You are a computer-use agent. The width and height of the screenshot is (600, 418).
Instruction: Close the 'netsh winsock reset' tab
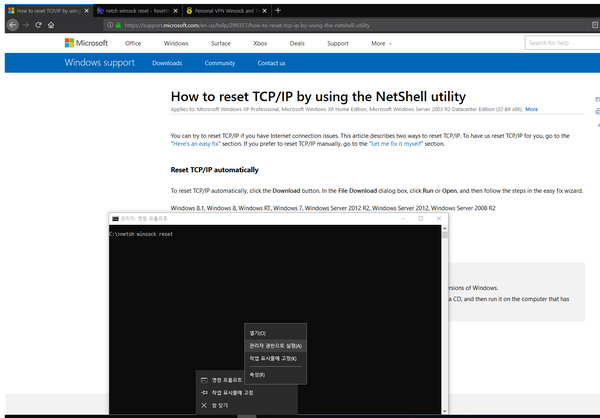click(176, 11)
